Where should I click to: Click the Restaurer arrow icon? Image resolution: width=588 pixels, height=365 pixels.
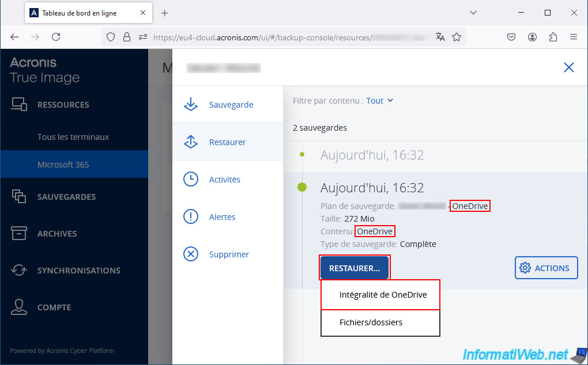pyautogui.click(x=190, y=142)
